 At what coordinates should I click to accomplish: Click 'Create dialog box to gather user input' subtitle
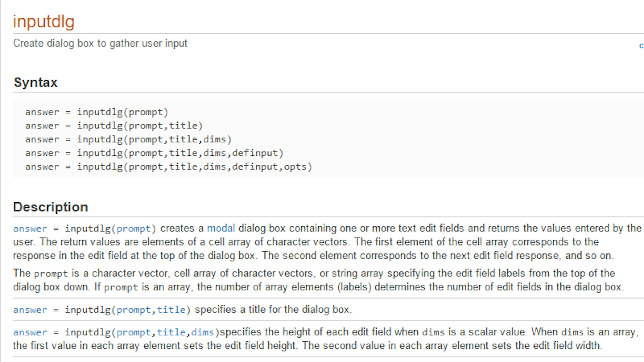pyautogui.click(x=100, y=44)
